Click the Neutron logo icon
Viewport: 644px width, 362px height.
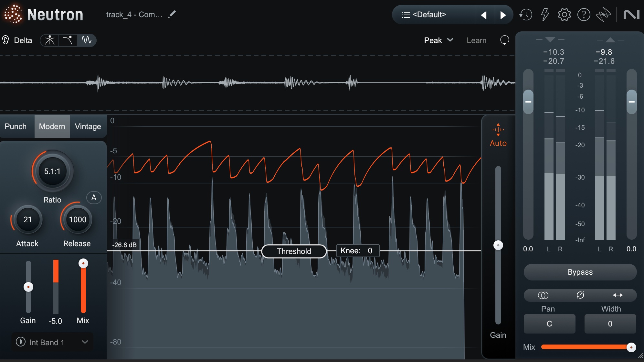(13, 14)
